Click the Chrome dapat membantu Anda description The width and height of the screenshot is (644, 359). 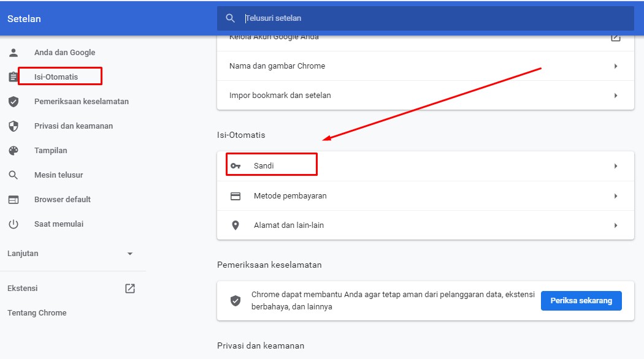pos(393,301)
